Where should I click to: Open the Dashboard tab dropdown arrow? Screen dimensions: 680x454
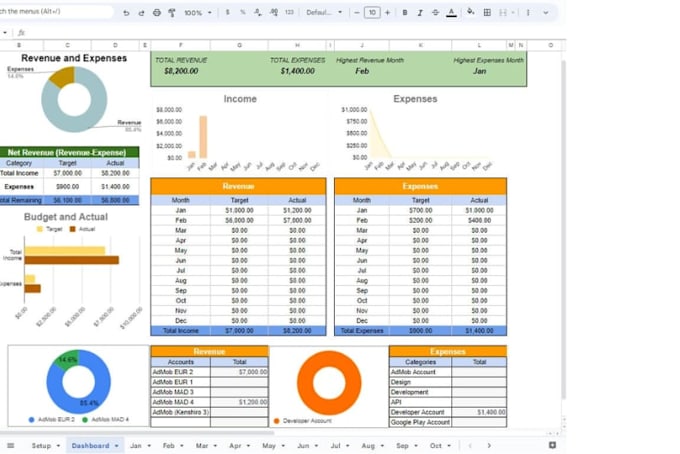(x=117, y=446)
